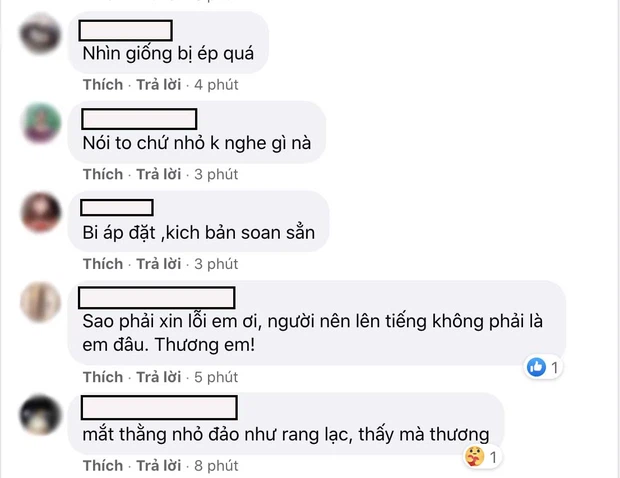Image resolution: width=620 pixels, height=478 pixels.
Task: Open avatar of 'Nói to chứ nhỏ' commenter
Action: [x=41, y=123]
